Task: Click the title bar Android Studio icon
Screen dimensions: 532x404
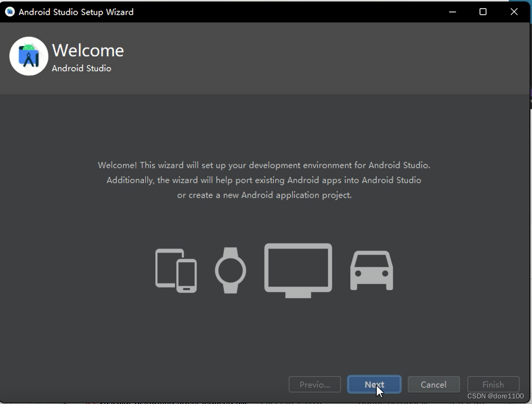Action: click(10, 12)
